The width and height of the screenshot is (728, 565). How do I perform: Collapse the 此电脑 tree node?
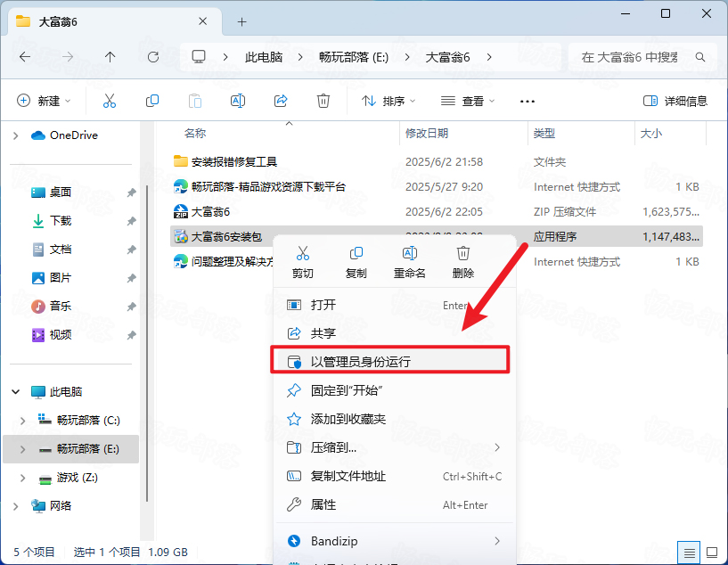pyautogui.click(x=16, y=392)
